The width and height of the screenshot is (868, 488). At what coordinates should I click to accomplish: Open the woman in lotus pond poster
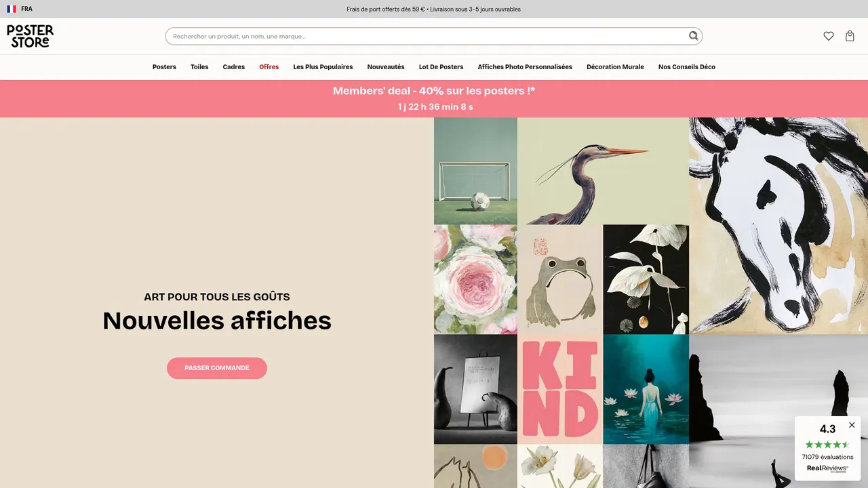[646, 389]
